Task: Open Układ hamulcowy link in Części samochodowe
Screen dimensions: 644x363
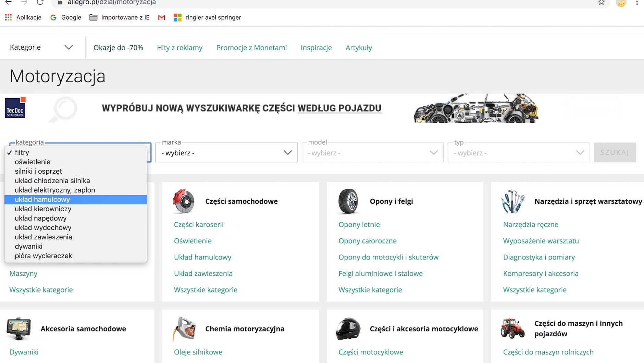Action: click(202, 257)
